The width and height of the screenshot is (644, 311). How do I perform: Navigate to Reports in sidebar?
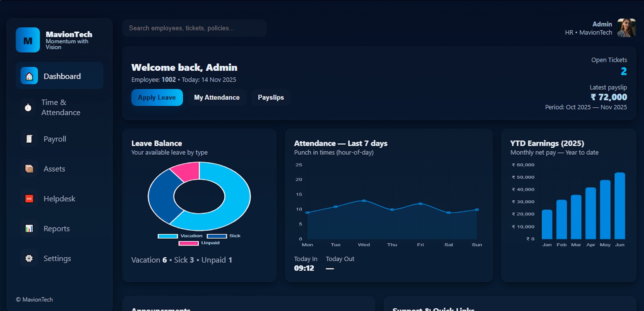pyautogui.click(x=57, y=229)
